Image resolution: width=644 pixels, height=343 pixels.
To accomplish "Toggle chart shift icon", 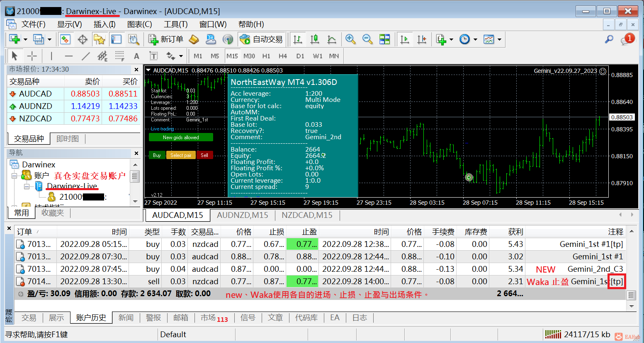I will [x=422, y=39].
